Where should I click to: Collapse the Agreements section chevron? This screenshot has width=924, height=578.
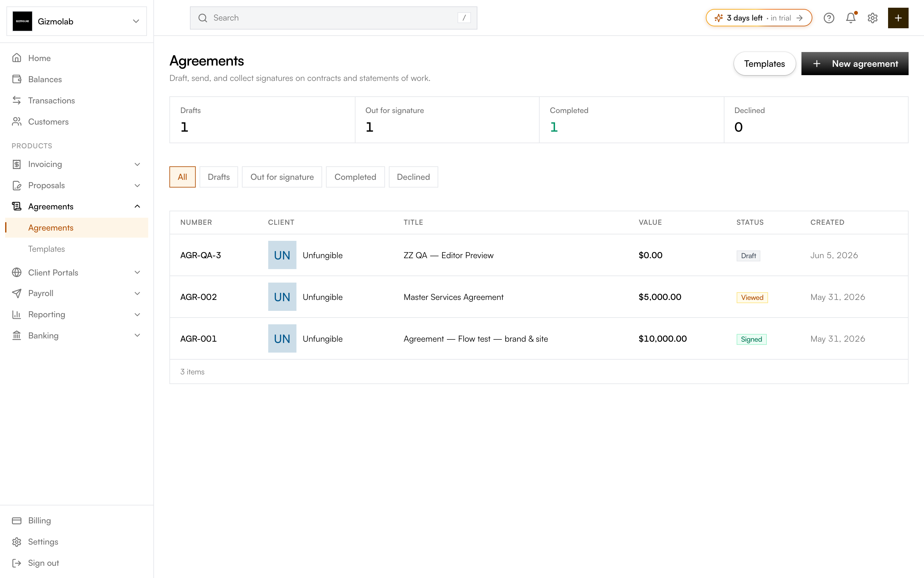(x=137, y=206)
